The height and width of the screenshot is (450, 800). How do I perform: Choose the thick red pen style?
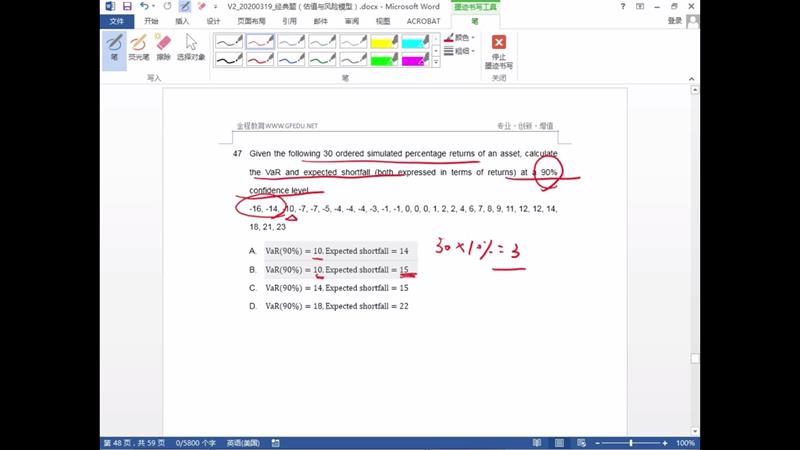pyautogui.click(x=260, y=59)
